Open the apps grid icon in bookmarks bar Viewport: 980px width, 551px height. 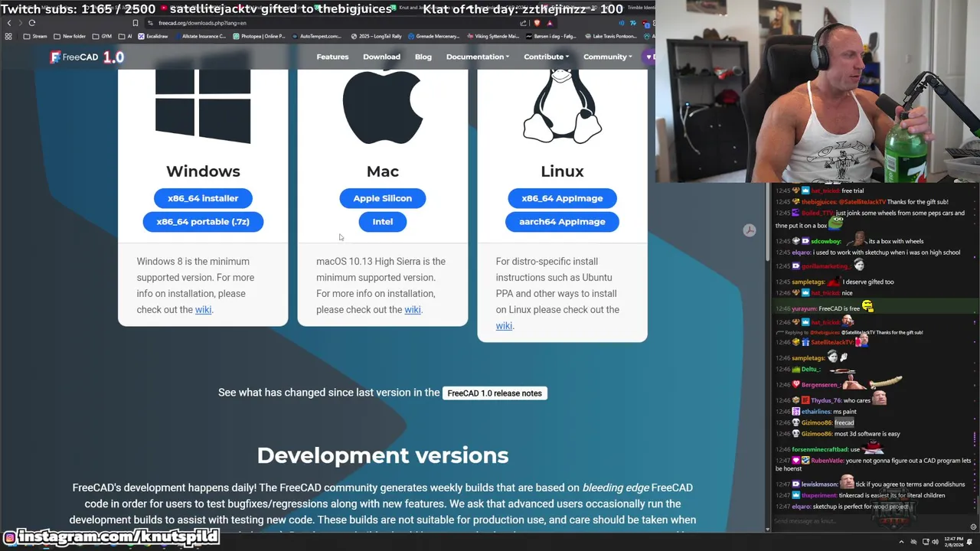(8, 36)
